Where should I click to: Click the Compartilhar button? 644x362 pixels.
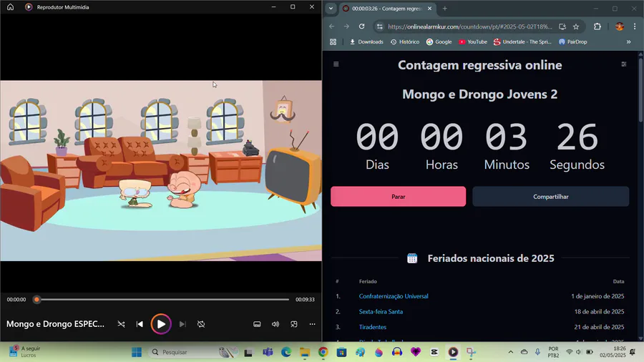tap(551, 197)
